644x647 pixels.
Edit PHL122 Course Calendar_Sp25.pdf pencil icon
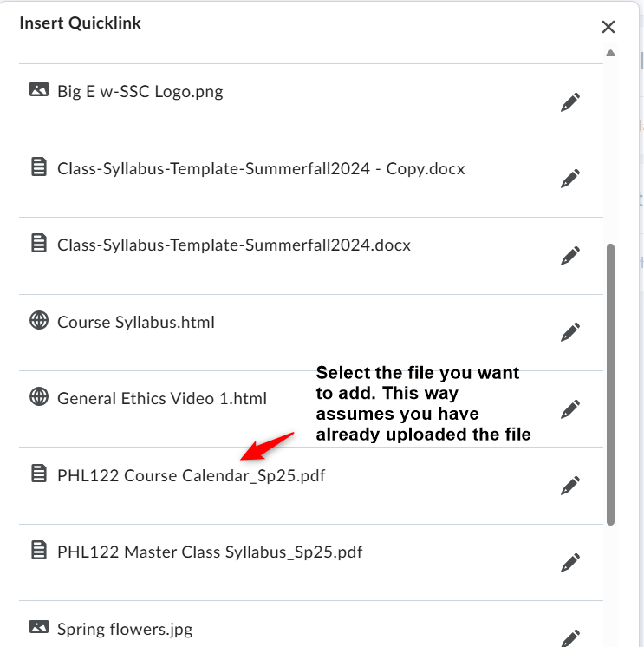[x=570, y=486]
